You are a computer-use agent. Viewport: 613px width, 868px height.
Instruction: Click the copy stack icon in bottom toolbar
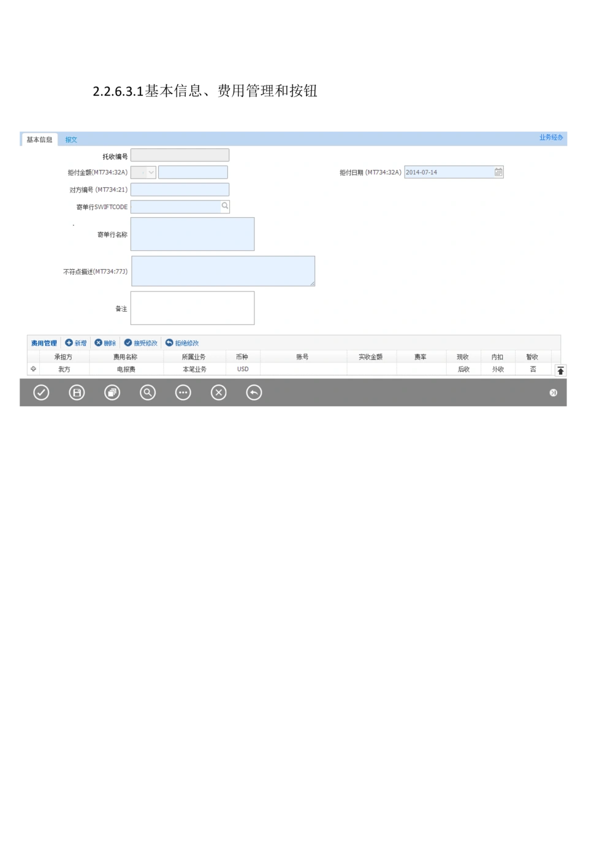[x=112, y=393]
